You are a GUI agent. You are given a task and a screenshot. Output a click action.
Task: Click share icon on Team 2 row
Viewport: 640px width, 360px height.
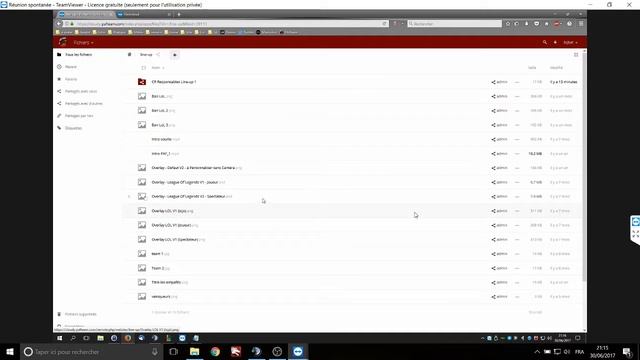[x=493, y=268]
